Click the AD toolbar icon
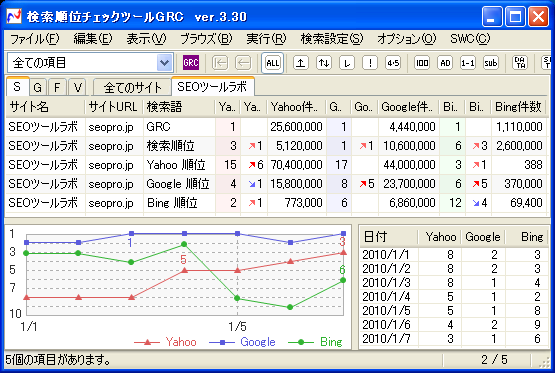Screen dimensions: 555x373 [x=445, y=63]
